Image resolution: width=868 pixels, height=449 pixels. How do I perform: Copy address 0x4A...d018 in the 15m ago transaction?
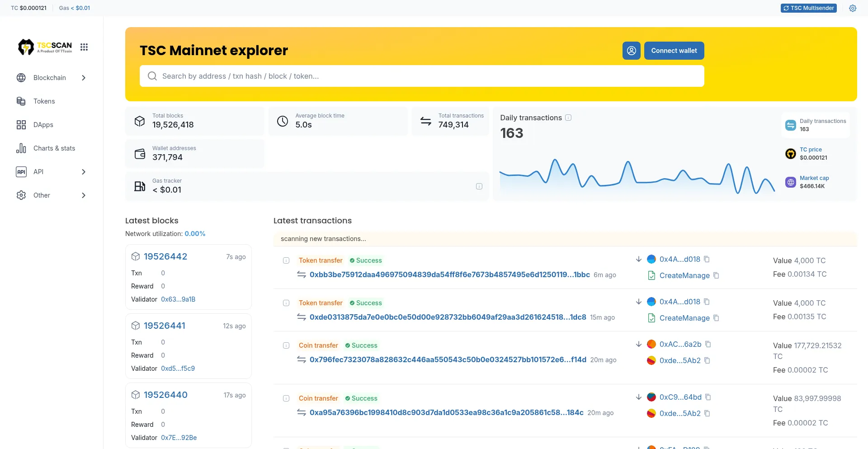click(707, 302)
